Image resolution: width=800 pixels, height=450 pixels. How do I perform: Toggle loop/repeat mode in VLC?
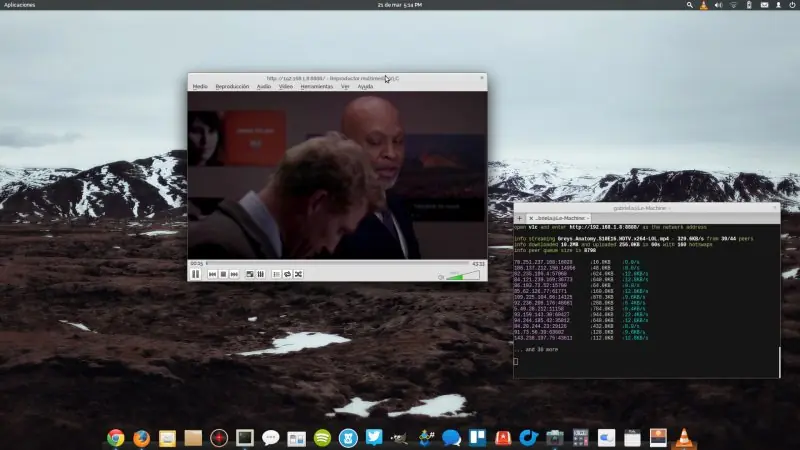click(287, 274)
